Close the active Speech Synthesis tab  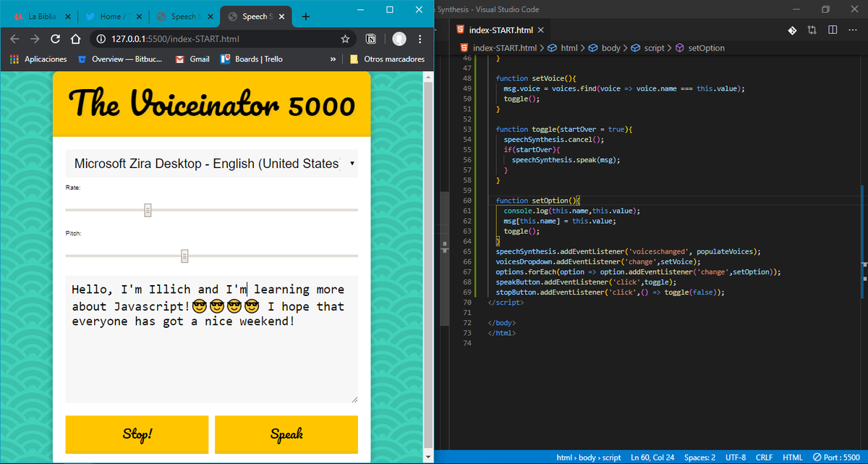(x=282, y=17)
